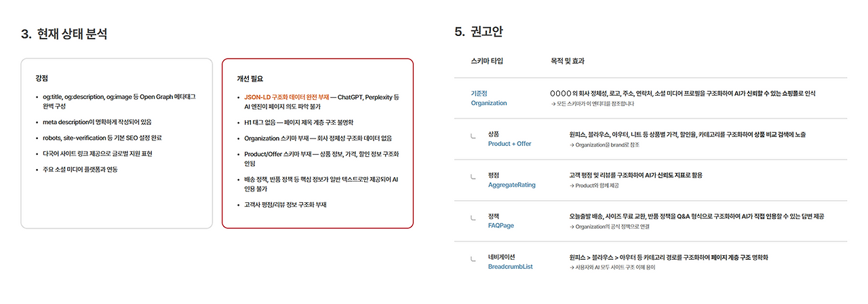
Task: Click the '오늘출발 배송, 사이즈 무료 교환' description
Action: [697, 216]
